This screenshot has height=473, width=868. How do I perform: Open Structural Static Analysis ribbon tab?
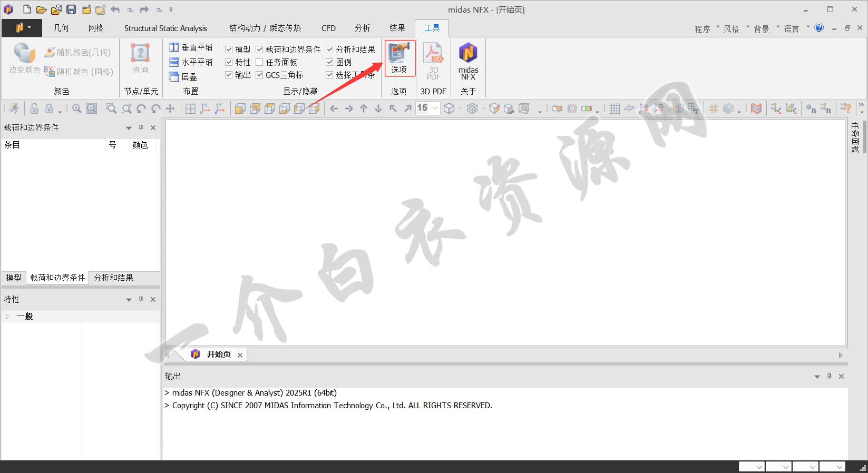coord(165,28)
